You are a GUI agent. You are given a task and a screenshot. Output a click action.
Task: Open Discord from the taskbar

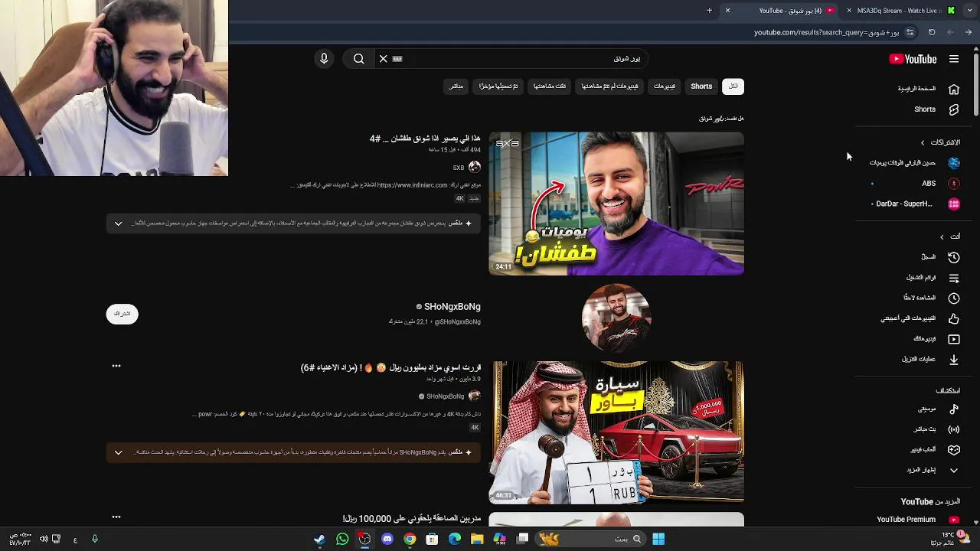tap(387, 540)
